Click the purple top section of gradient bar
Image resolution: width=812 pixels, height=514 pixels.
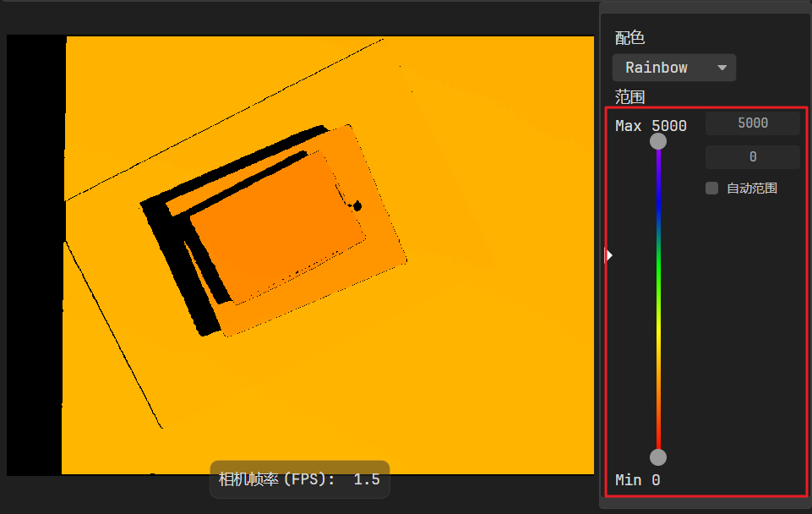[x=657, y=165]
